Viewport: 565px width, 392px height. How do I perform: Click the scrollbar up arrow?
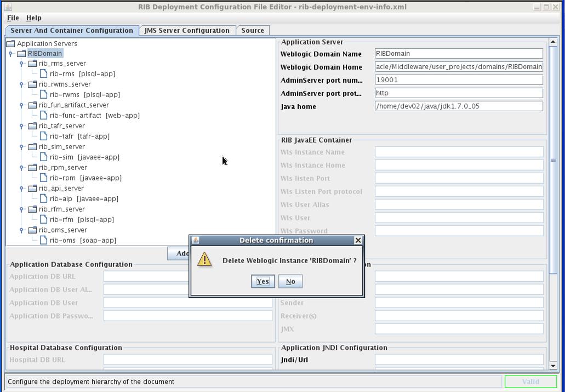pos(553,42)
